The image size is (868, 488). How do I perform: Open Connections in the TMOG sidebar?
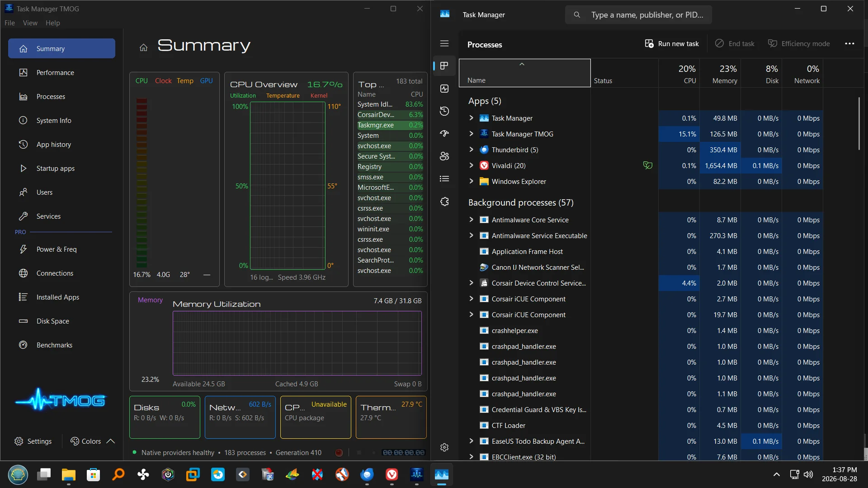tap(61, 273)
